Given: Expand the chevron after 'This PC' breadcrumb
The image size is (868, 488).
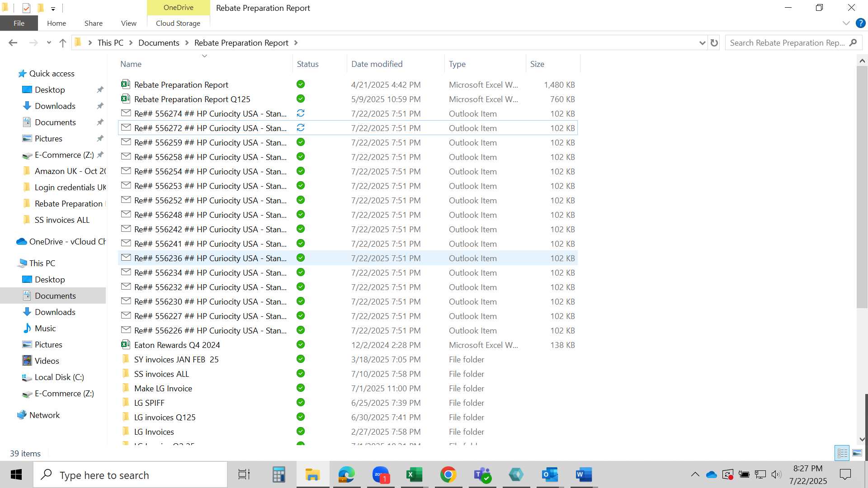Looking at the screenshot, I should [x=131, y=42].
